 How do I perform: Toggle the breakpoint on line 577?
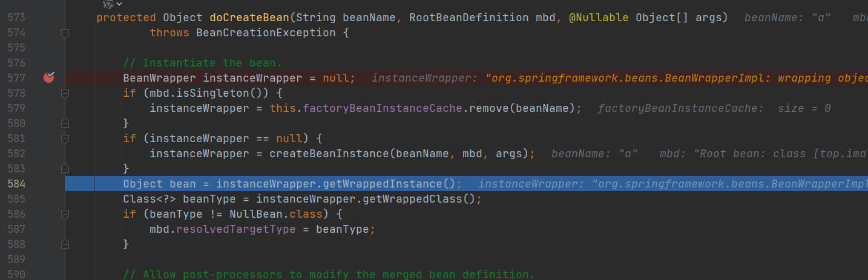pos(49,77)
